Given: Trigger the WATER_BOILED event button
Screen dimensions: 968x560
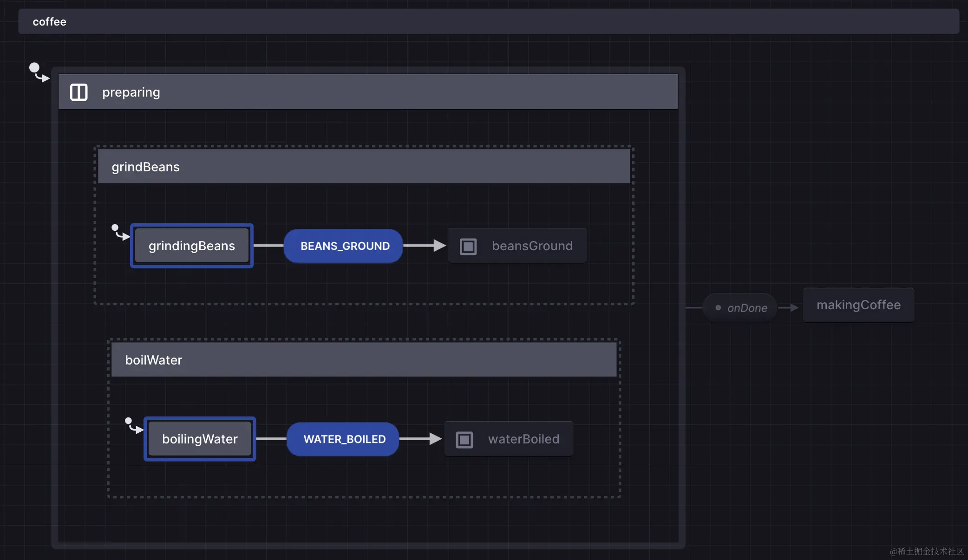Looking at the screenshot, I should 344,439.
